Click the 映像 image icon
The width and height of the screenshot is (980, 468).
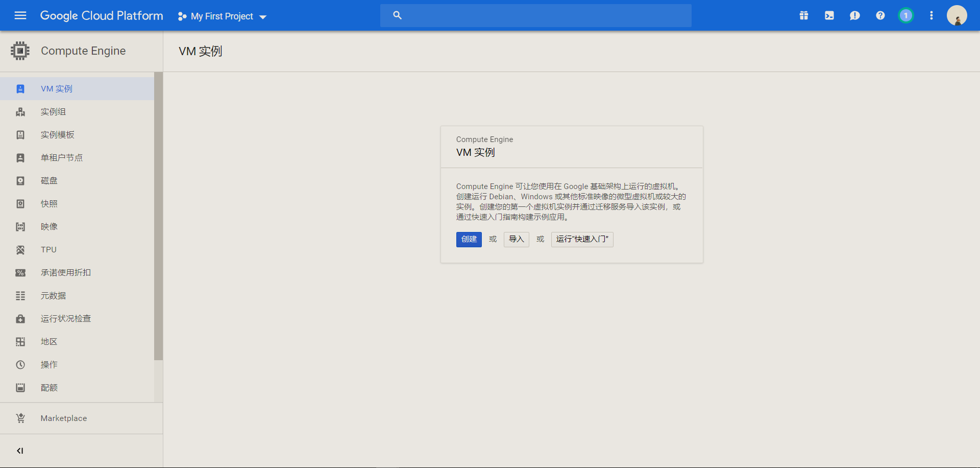[20, 227]
